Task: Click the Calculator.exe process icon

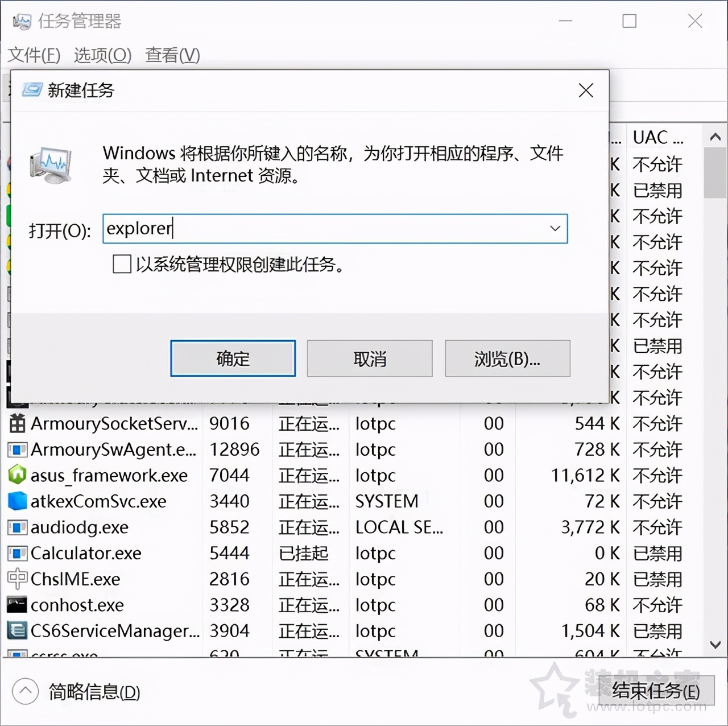Action: point(16,553)
